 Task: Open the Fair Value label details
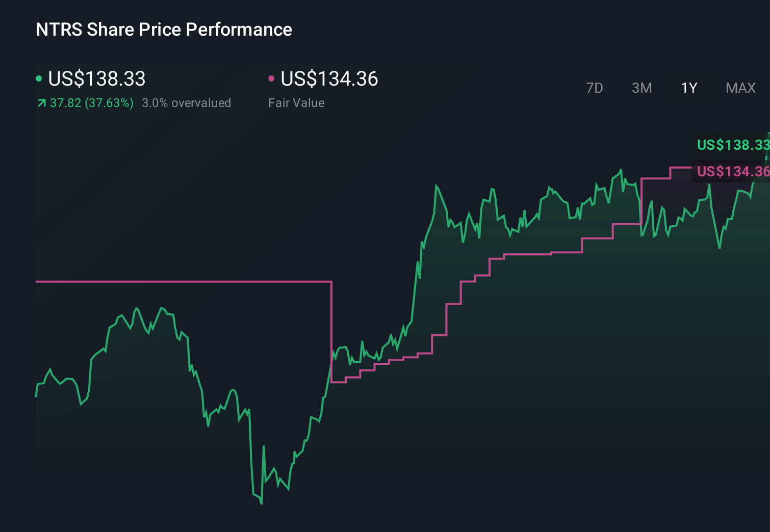click(x=296, y=103)
